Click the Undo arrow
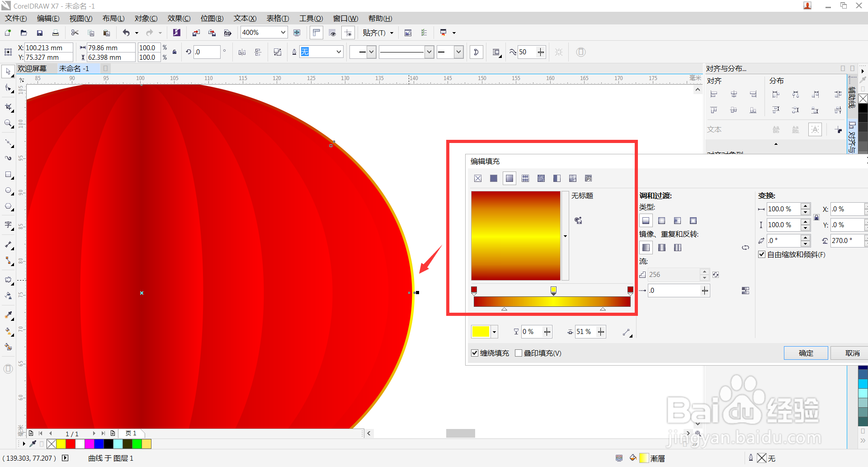Screen dimensions: 868x467 tap(126, 33)
